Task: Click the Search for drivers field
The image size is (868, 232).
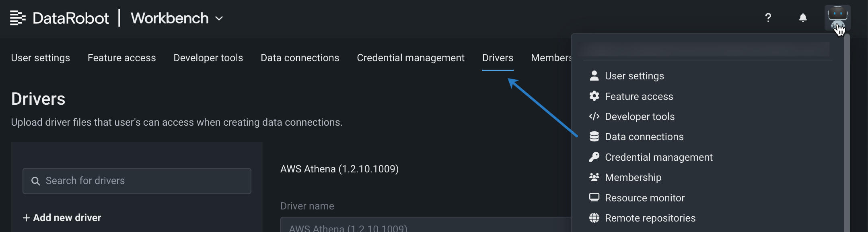Action: (137, 181)
